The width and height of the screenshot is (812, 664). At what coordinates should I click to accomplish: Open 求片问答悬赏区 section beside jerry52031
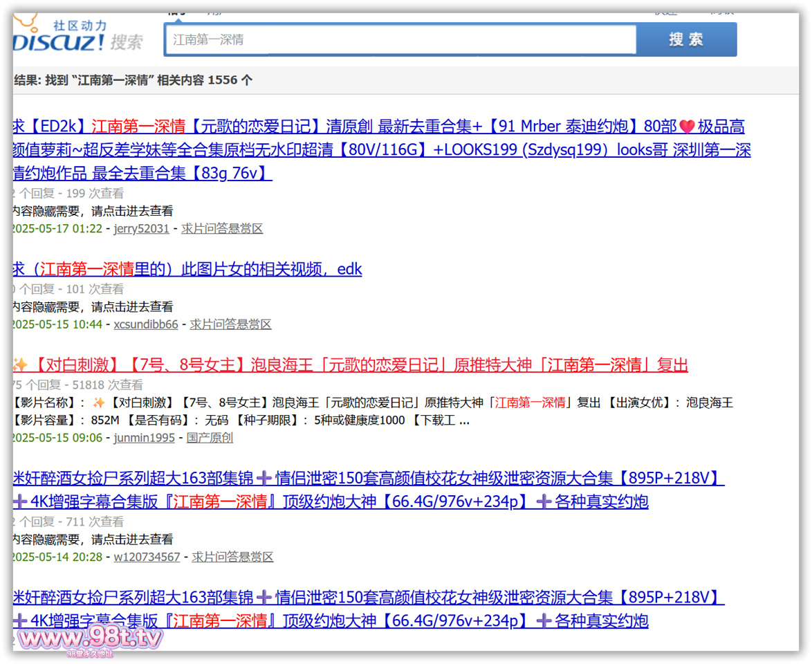coord(222,228)
